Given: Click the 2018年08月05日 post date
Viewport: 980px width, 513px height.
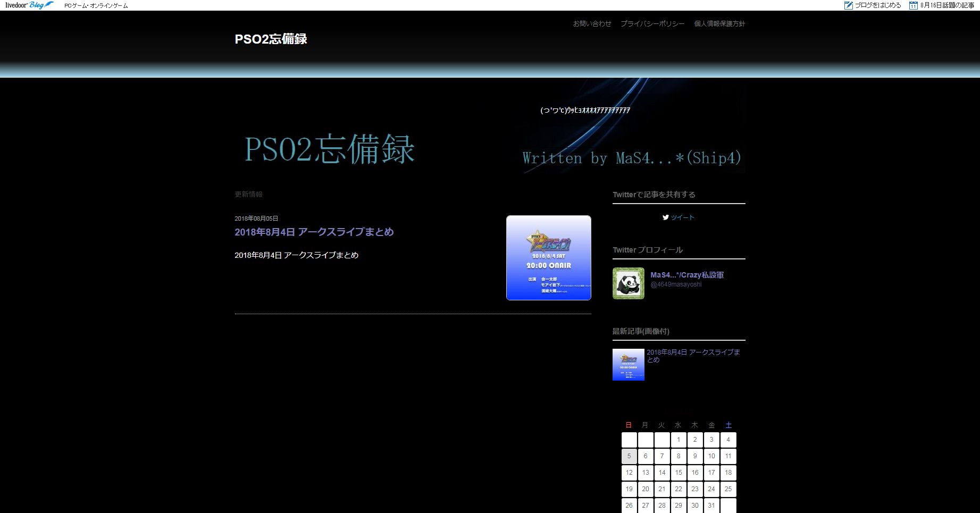Looking at the screenshot, I should [256, 218].
